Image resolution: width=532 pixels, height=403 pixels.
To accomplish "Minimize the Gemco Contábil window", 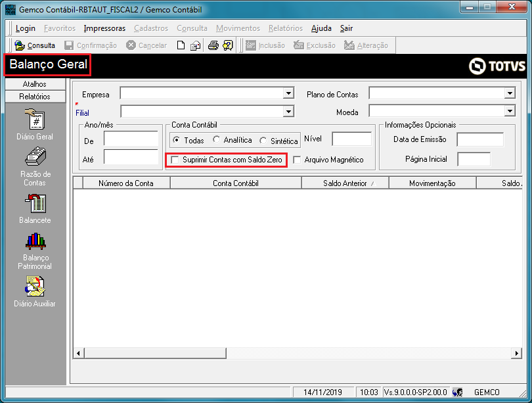I will 470,7.
